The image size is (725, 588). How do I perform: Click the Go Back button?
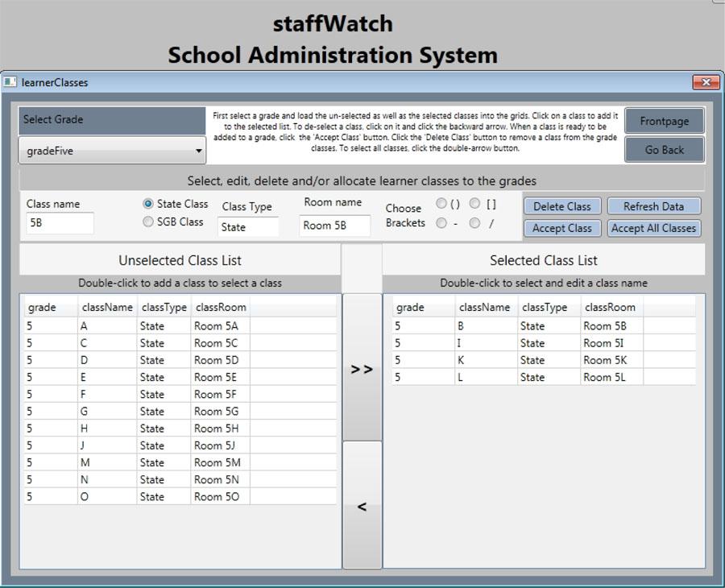[664, 149]
